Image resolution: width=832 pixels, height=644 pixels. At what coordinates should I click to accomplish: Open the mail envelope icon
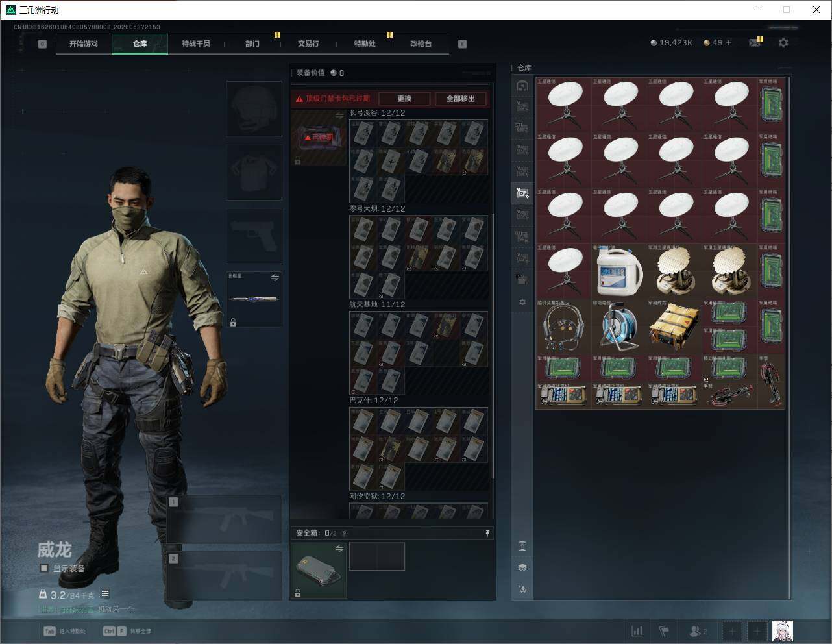755,43
